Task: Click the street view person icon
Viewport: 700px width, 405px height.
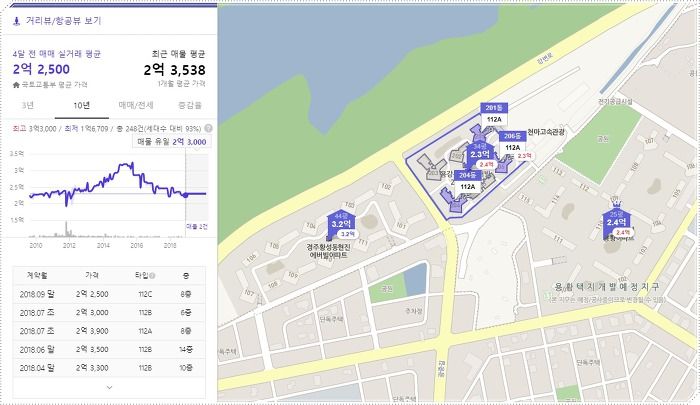Action: pyautogui.click(x=17, y=21)
